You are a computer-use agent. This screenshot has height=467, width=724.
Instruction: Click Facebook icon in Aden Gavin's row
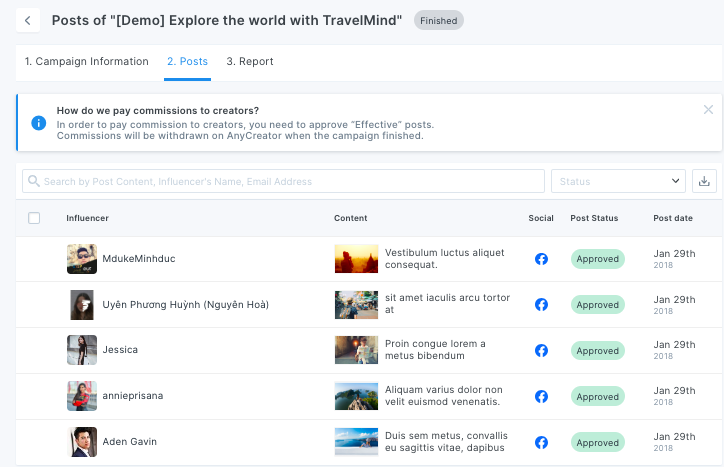(541, 442)
